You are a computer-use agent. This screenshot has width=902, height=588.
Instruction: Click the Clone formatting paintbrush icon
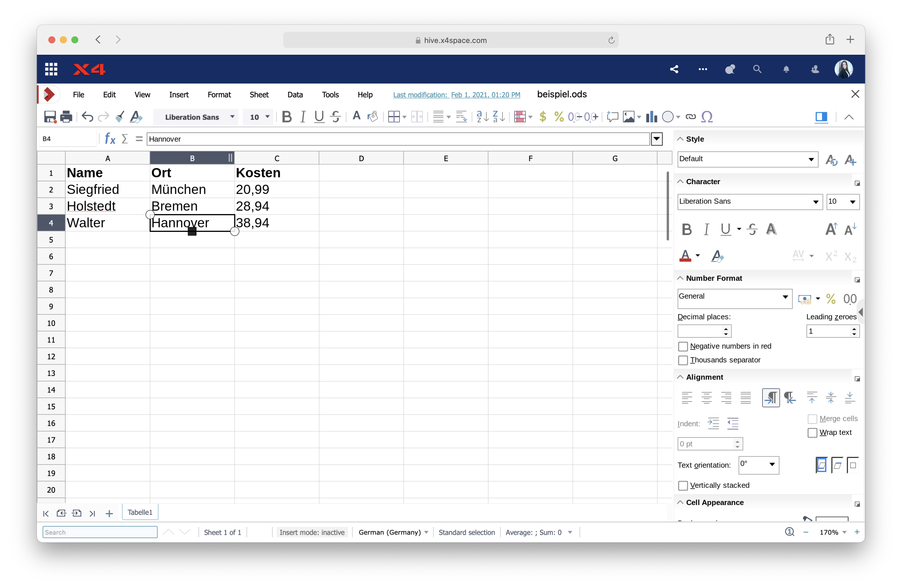tap(120, 117)
